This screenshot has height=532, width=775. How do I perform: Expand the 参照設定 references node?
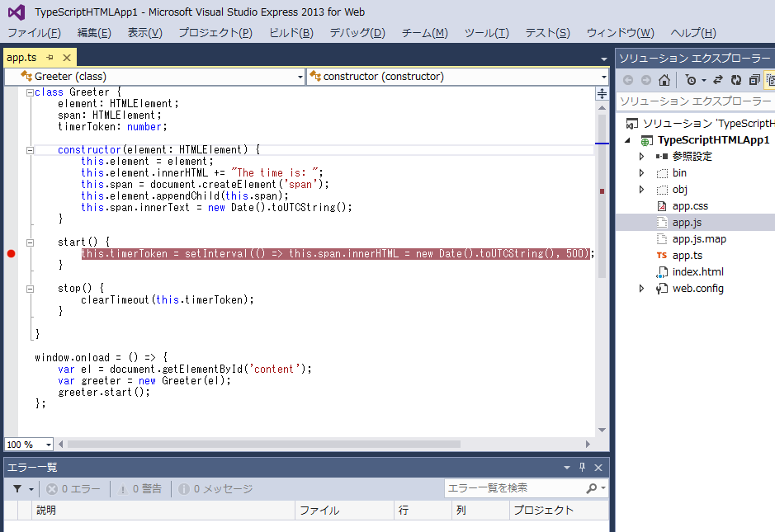click(x=641, y=157)
